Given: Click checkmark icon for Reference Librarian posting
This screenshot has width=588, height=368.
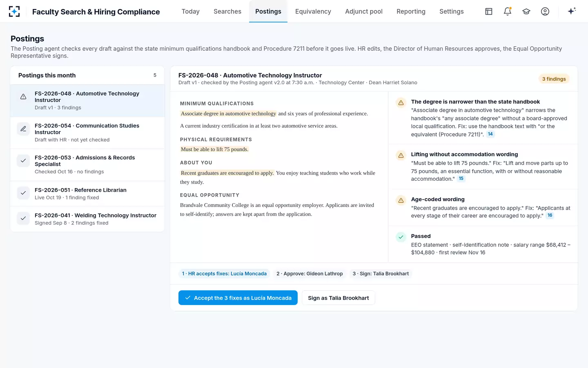Looking at the screenshot, I should coord(23,193).
